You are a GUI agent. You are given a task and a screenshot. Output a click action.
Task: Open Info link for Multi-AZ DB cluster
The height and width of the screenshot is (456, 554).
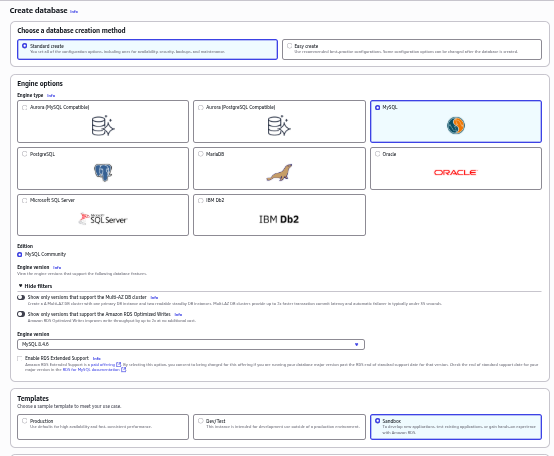pos(154,298)
